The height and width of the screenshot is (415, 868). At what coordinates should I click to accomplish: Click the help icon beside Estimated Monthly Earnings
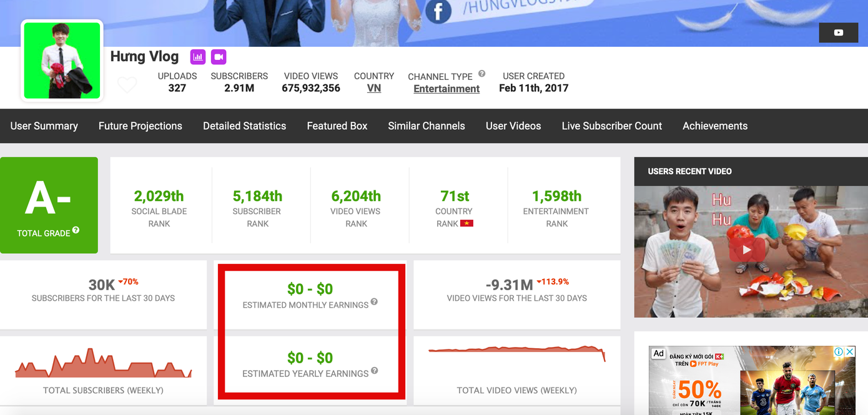[374, 302]
